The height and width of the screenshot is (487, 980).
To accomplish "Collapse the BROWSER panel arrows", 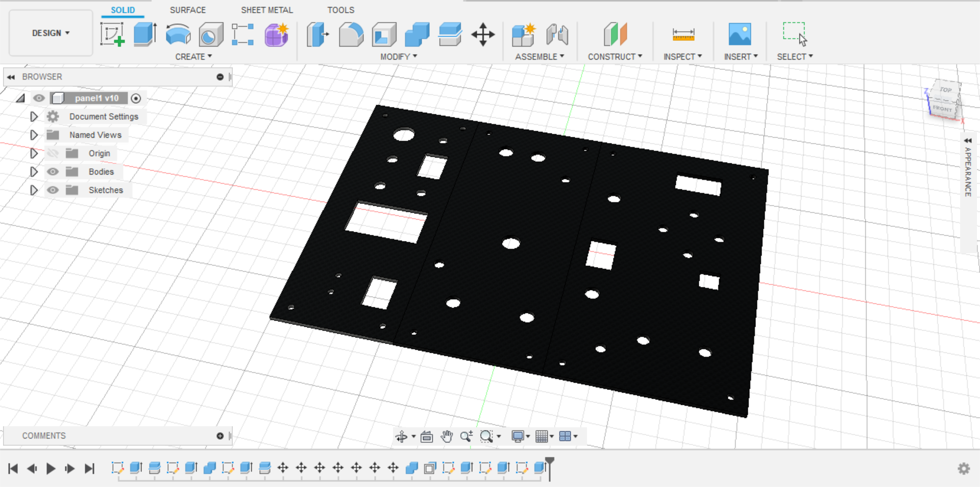I will 11,77.
